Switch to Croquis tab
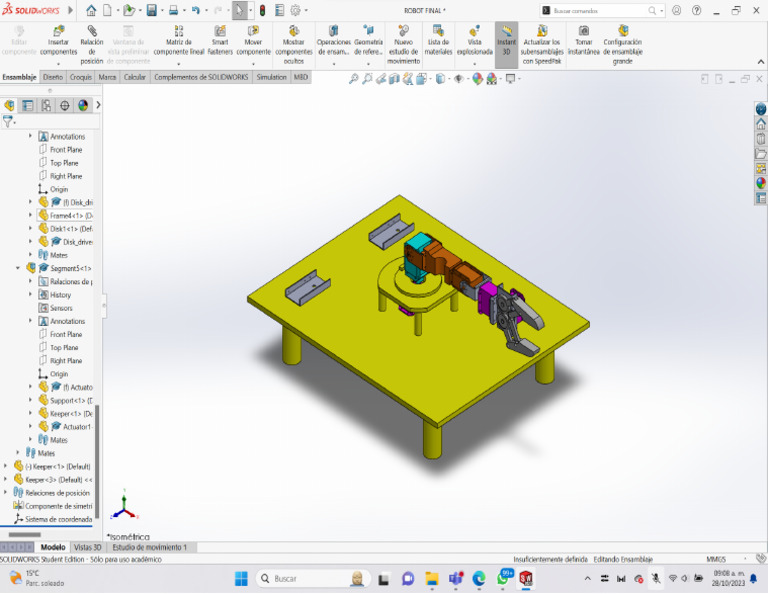Screen dimensions: 768x594 pyautogui.click(x=81, y=77)
